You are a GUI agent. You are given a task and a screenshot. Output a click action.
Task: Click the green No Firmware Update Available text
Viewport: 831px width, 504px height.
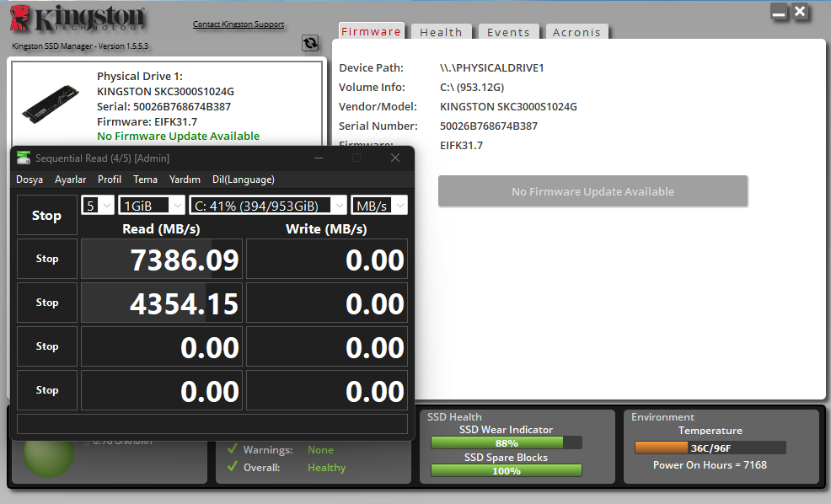click(178, 137)
